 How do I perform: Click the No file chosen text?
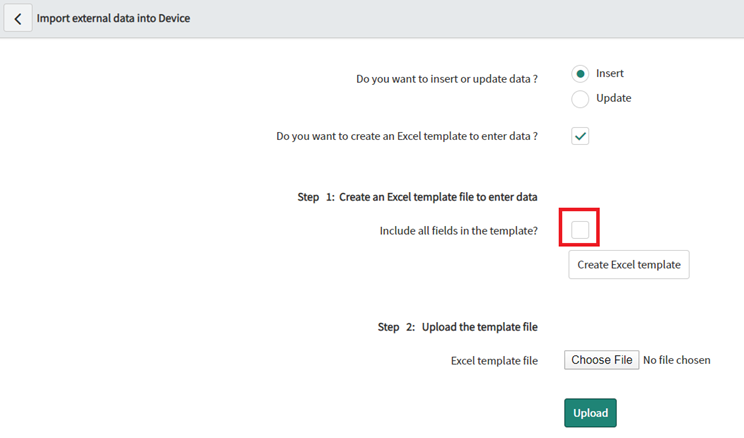(x=677, y=360)
